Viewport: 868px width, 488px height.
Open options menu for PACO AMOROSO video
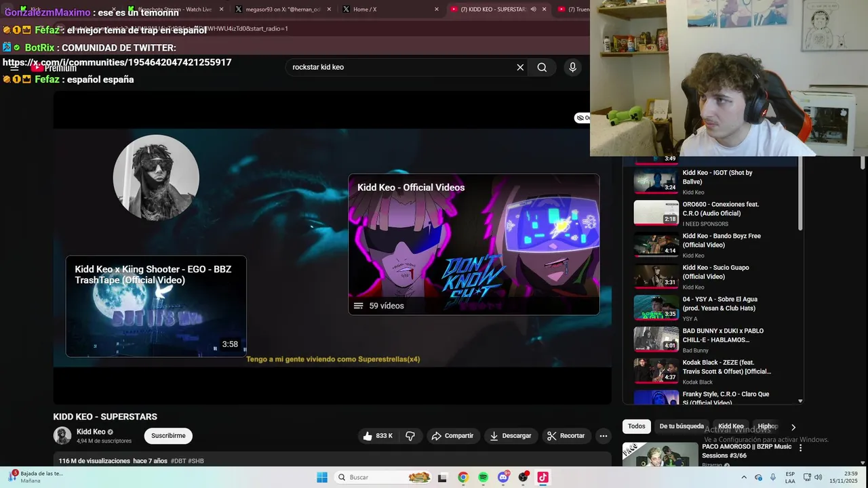coord(800,448)
